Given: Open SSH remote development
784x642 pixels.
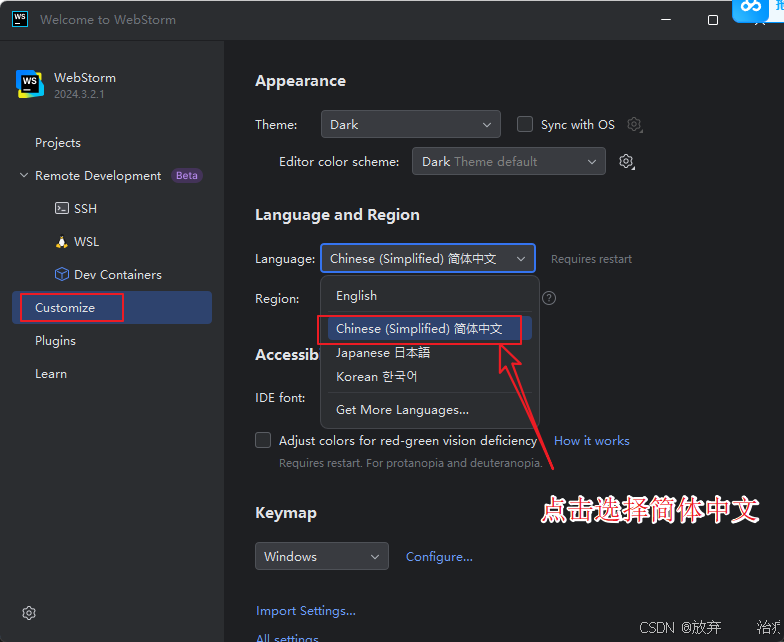Looking at the screenshot, I should click(85, 208).
